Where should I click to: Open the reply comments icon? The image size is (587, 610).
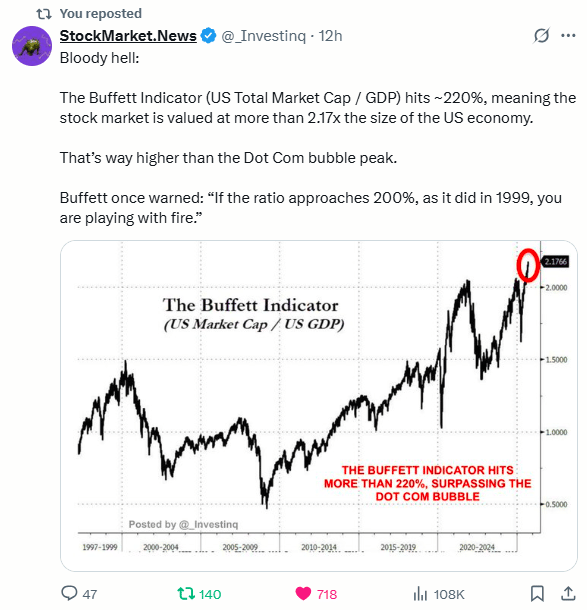pos(70,593)
